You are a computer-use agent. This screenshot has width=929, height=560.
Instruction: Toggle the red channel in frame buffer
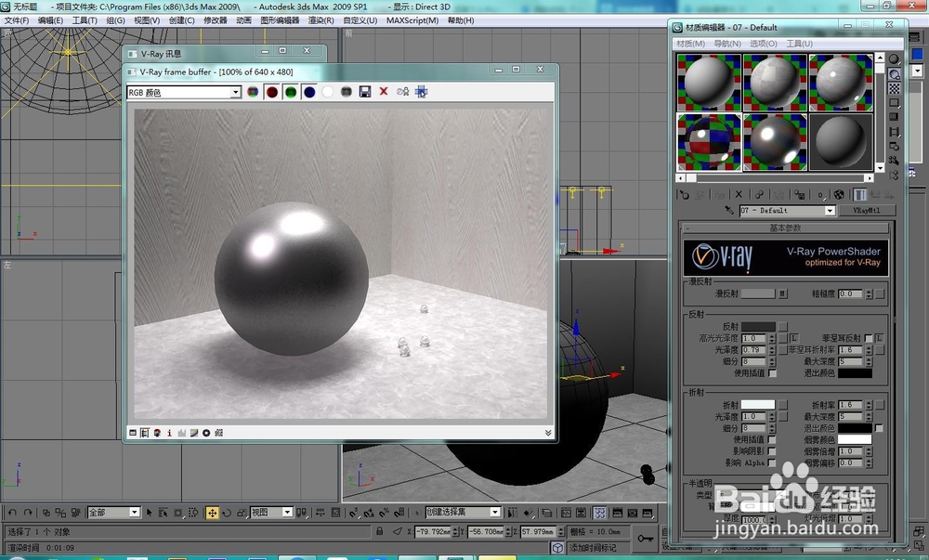coord(272,92)
